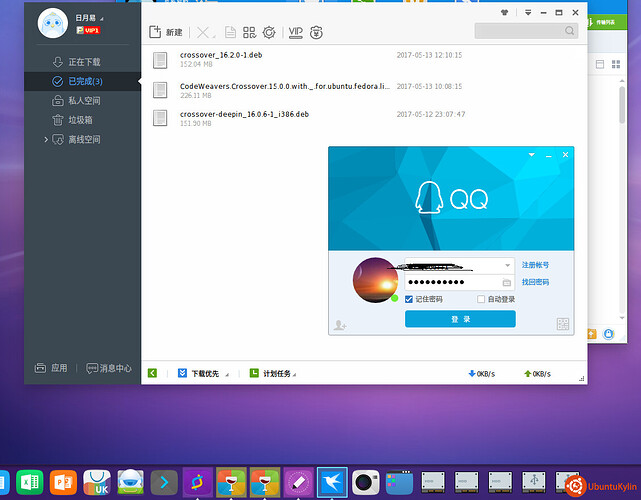Open the 垃圾箱 sidebar item
This screenshot has height=500, width=641.
[82, 120]
